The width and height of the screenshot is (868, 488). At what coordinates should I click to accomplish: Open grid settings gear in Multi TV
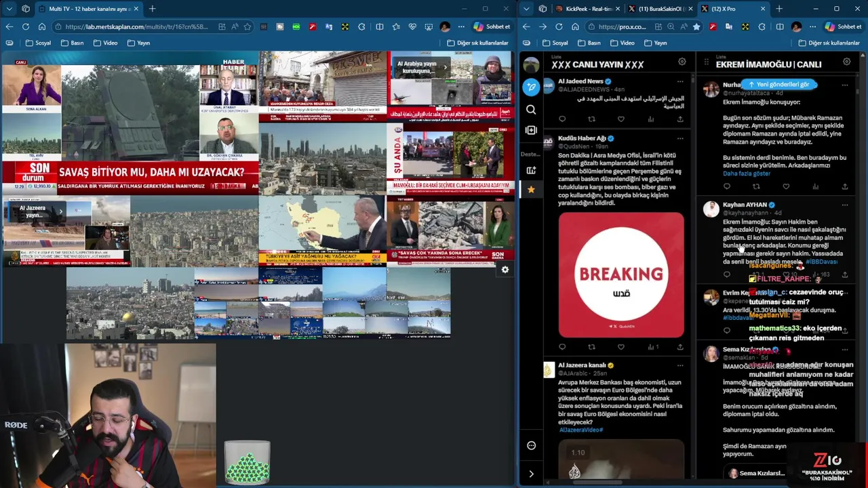[x=505, y=270]
